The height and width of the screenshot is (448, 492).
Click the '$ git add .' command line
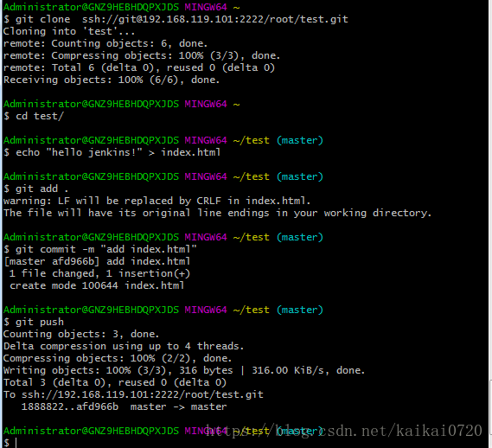click(x=35, y=189)
